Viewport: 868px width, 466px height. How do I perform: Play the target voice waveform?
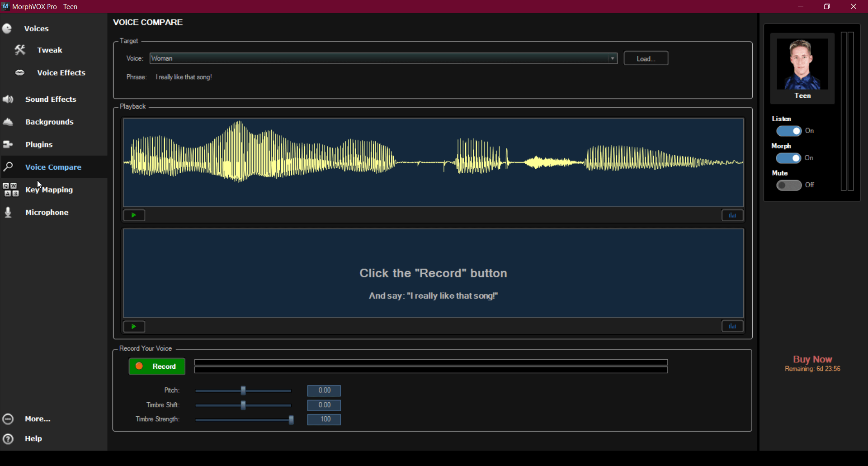[134, 215]
